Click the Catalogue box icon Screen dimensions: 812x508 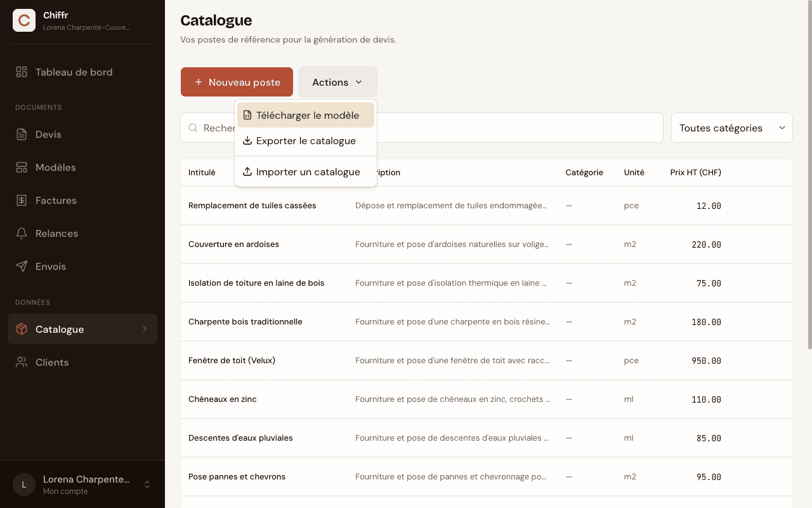[x=22, y=329]
